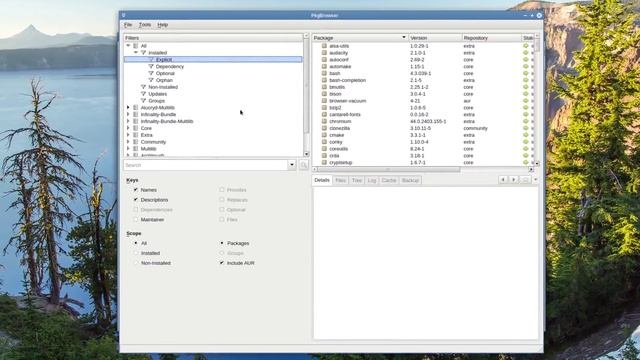This screenshot has height=360, width=640.
Task: Click the funnel icon next to Orphan
Action: coord(151,80)
